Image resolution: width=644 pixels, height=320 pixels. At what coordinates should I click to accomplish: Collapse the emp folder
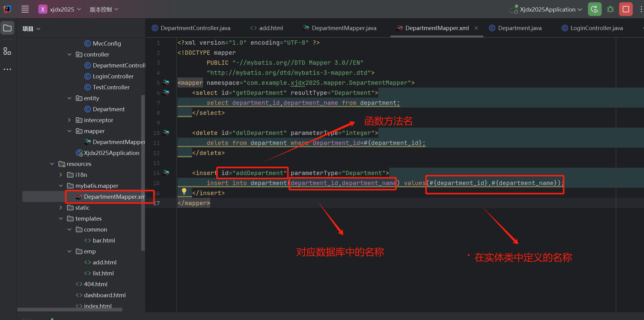point(69,251)
